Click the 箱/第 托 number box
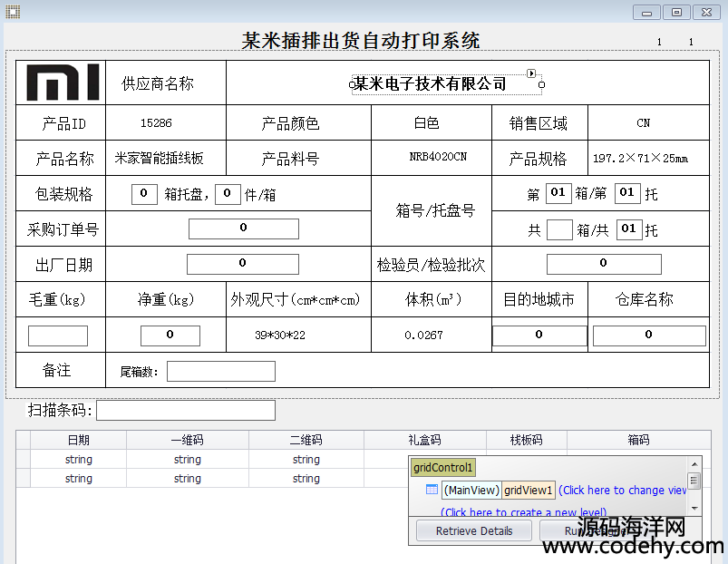Image resolution: width=728 pixels, height=564 pixels. (627, 193)
